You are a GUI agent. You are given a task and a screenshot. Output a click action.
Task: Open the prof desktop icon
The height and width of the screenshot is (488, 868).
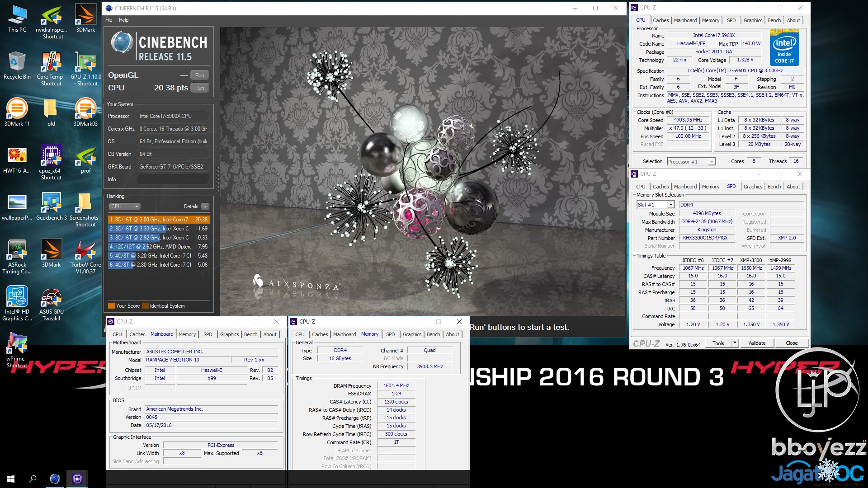pyautogui.click(x=85, y=160)
